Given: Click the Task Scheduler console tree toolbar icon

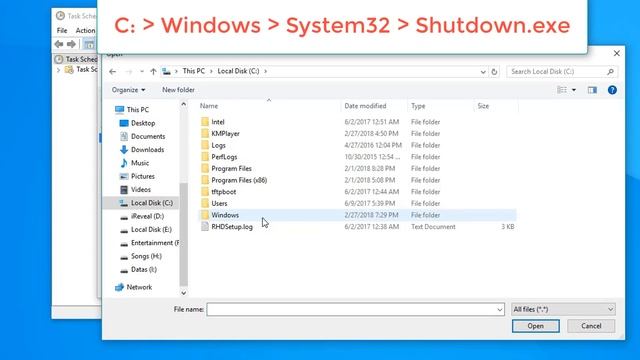Looking at the screenshot, I should pos(89,44).
